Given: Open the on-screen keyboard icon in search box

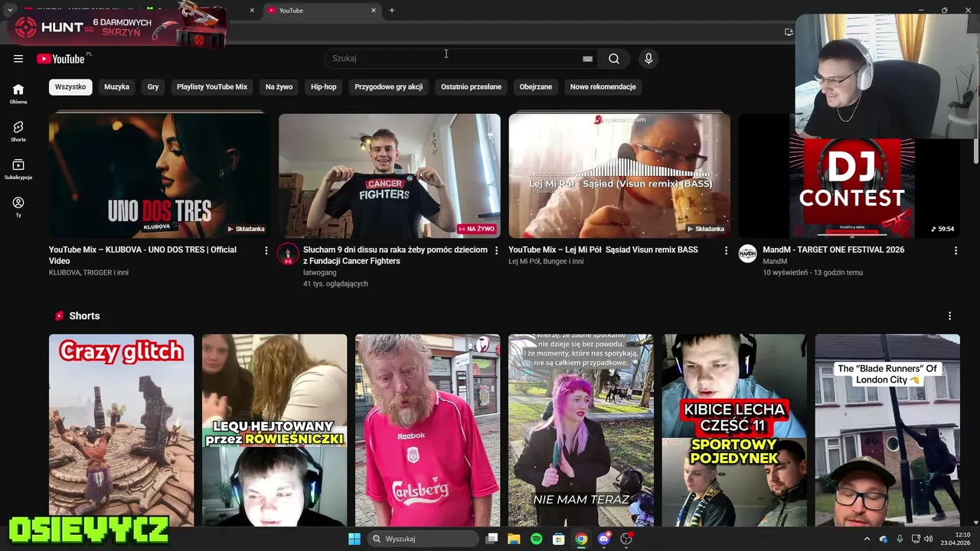Looking at the screenshot, I should (x=587, y=59).
